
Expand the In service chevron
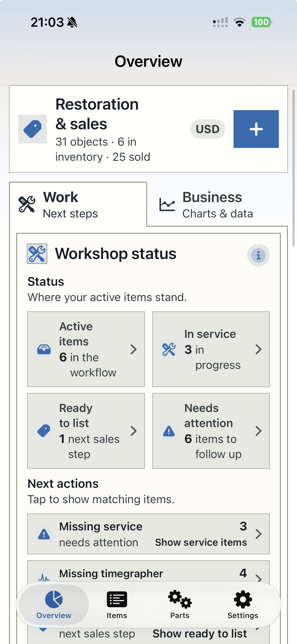258,349
